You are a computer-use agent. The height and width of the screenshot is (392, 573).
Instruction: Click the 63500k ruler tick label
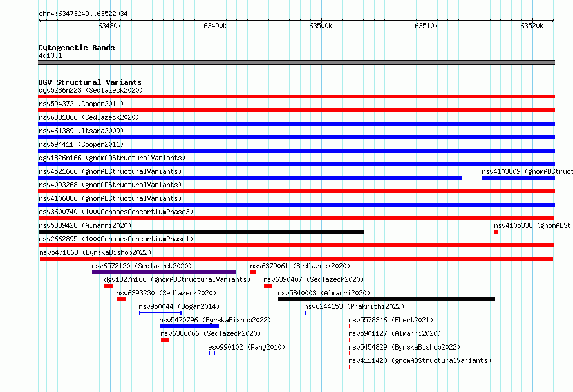pyautogui.click(x=321, y=26)
